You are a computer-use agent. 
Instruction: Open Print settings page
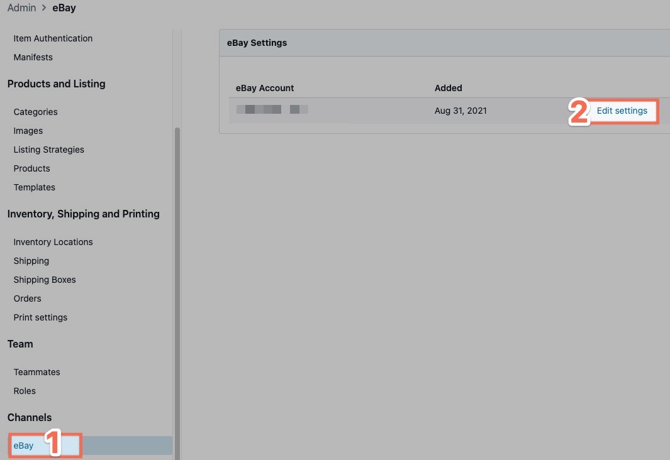click(x=40, y=317)
